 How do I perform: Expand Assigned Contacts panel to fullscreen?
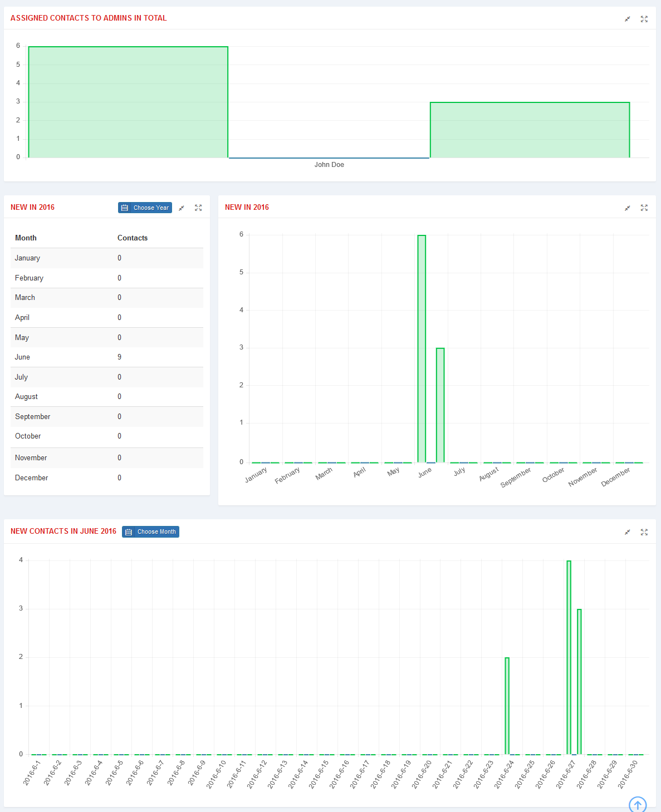tap(644, 19)
